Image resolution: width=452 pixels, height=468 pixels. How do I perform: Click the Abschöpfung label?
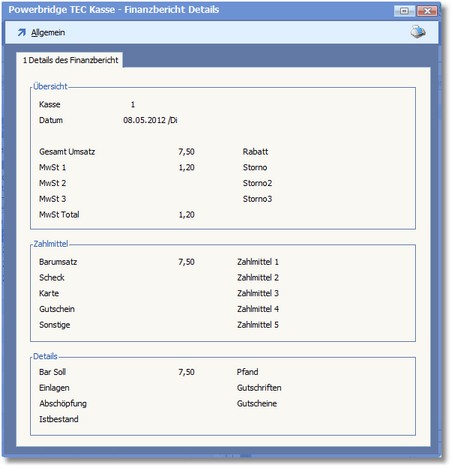(63, 404)
